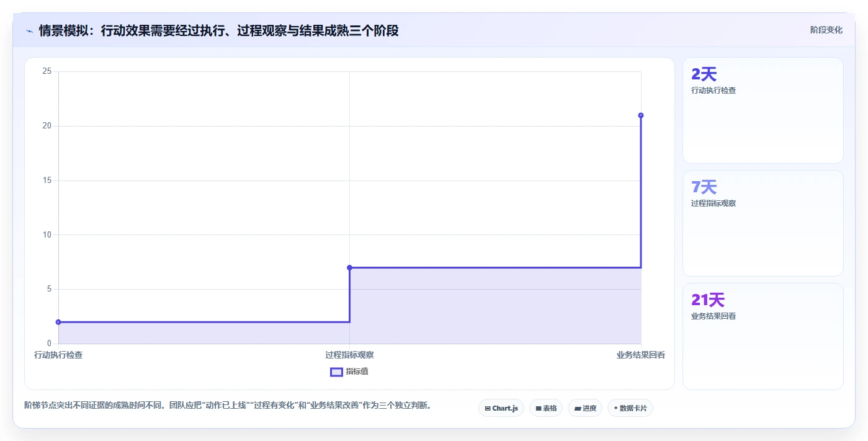Click the y-axis value 25

(47, 71)
